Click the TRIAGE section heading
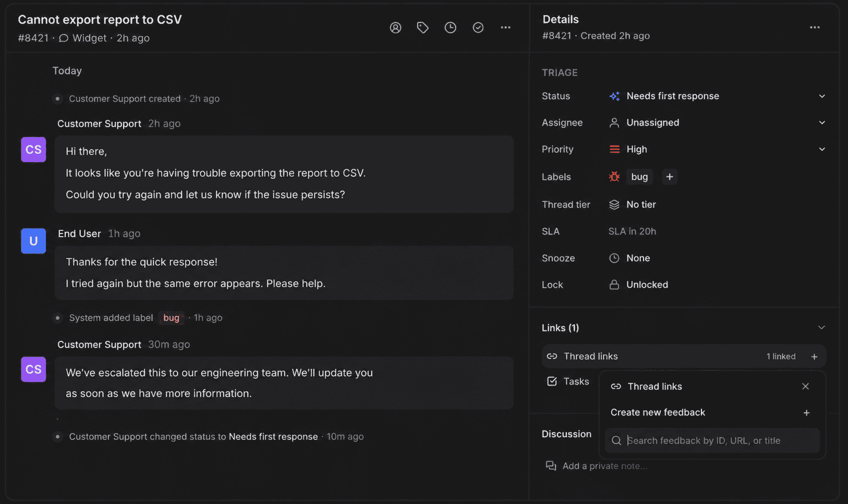Image resolution: width=848 pixels, height=504 pixels. pyautogui.click(x=560, y=73)
